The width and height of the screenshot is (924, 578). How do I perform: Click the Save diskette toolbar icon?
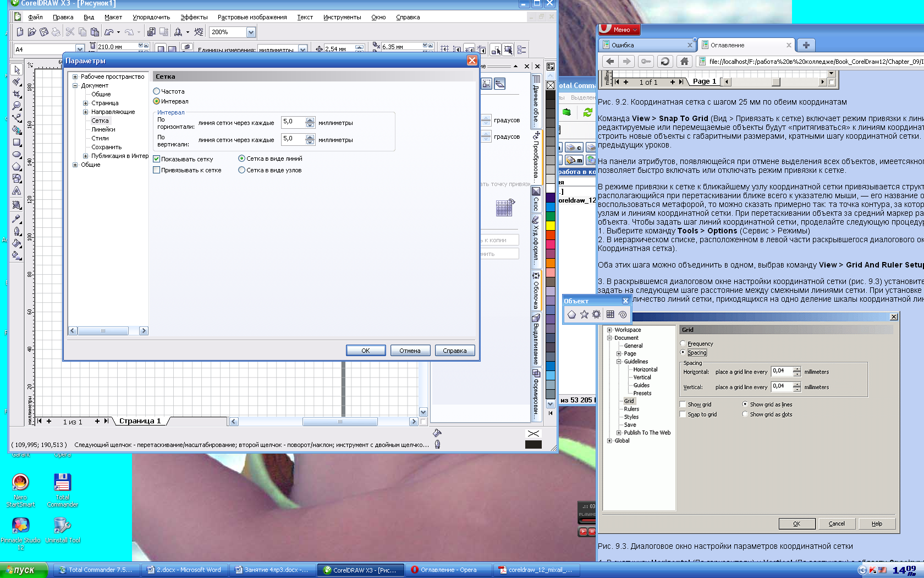point(44,32)
